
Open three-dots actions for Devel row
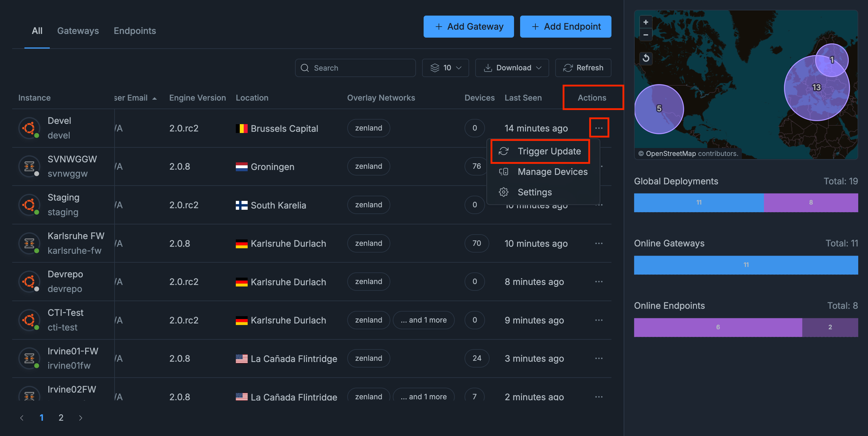[x=598, y=128]
